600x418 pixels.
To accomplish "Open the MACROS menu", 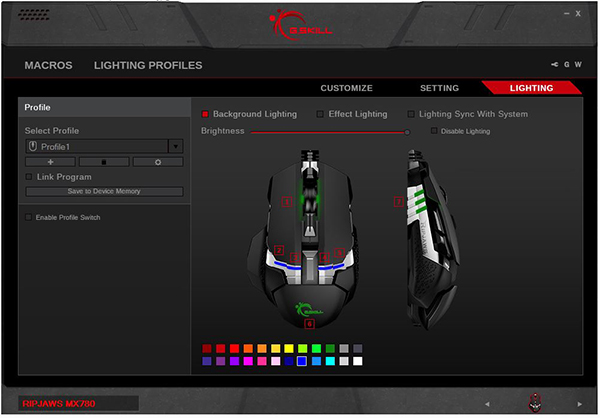I will (x=48, y=65).
